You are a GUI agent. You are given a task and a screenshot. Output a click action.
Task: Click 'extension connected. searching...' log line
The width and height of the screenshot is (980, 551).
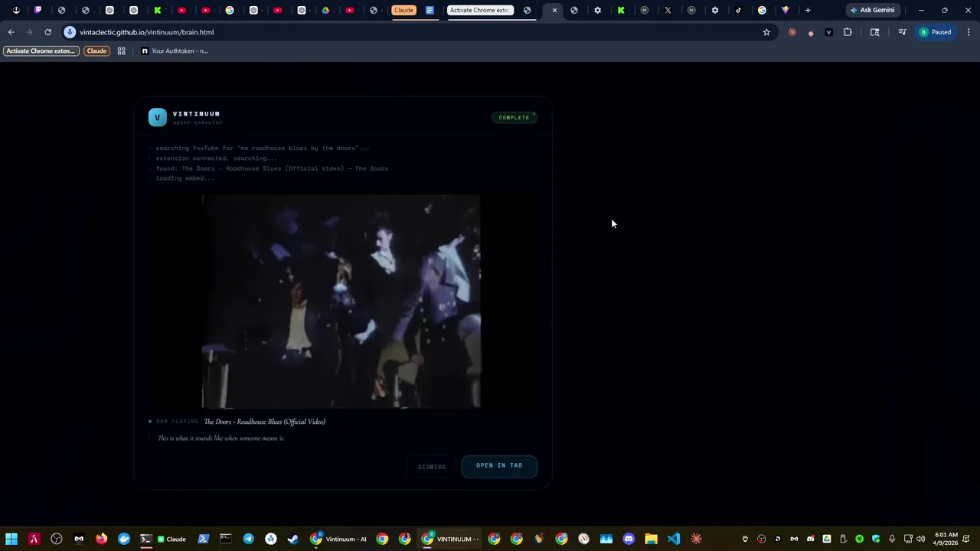point(216,158)
